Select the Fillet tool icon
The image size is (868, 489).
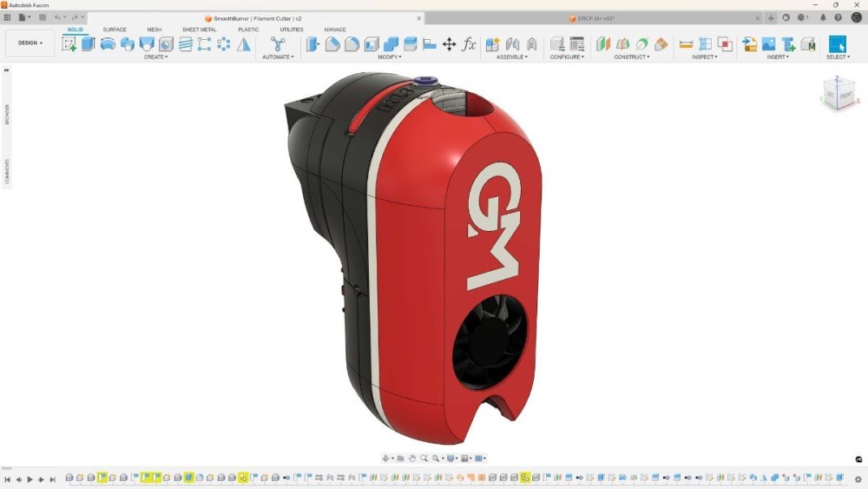point(332,43)
